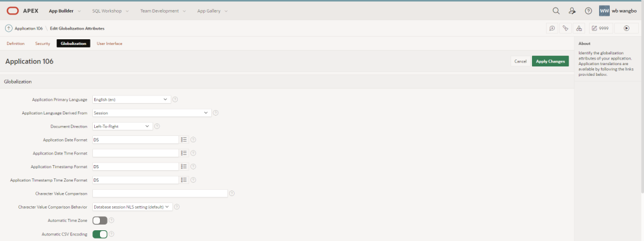Click the Apply Changes button

[x=550, y=61]
